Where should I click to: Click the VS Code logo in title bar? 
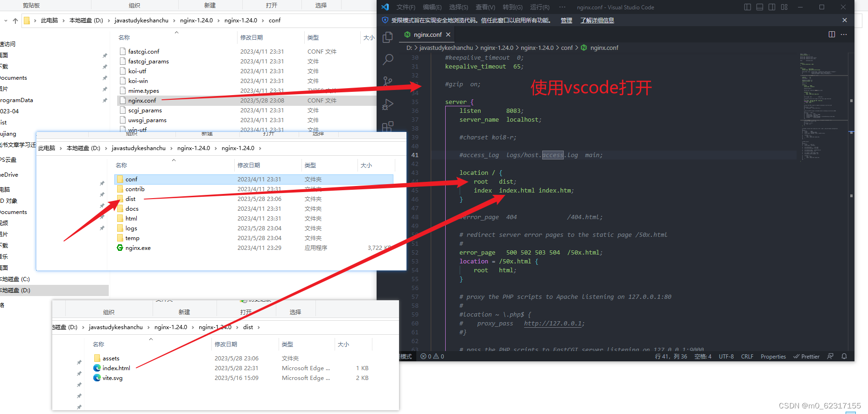(x=385, y=7)
